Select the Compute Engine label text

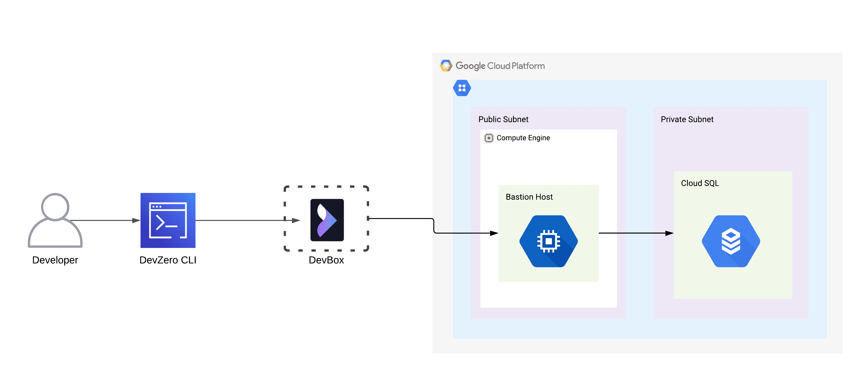[x=523, y=138]
